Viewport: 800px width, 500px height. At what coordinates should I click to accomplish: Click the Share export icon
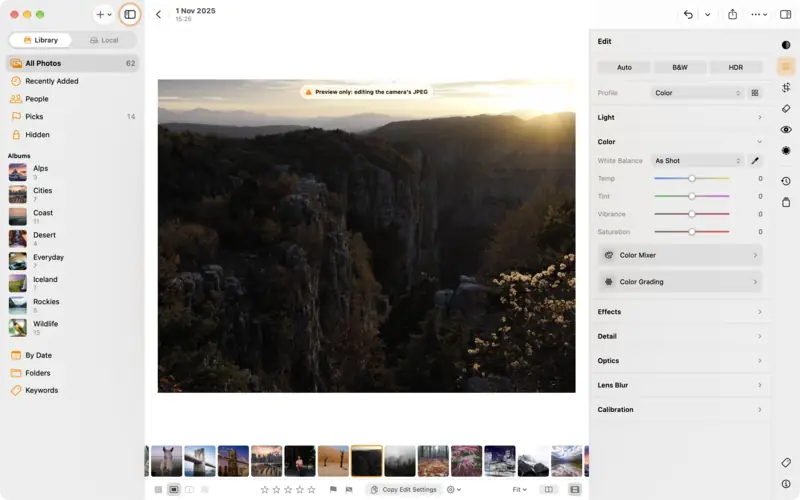coord(732,14)
